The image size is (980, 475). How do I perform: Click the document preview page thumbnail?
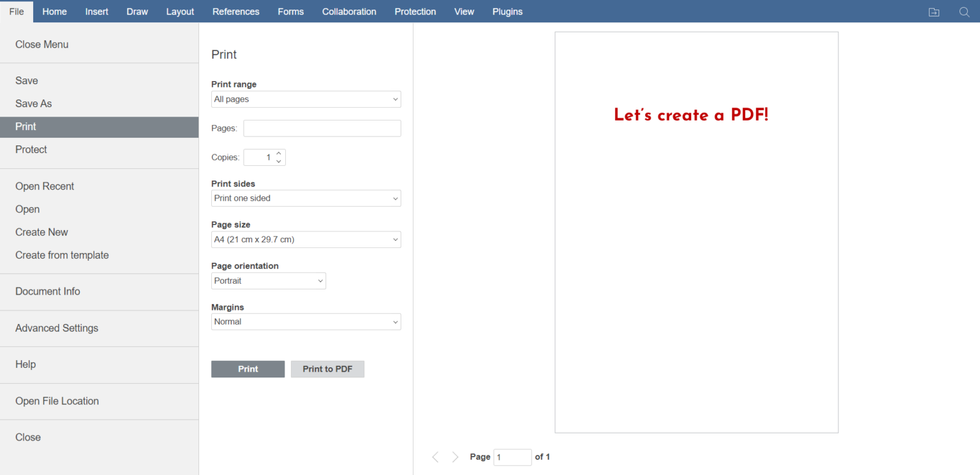click(x=696, y=233)
